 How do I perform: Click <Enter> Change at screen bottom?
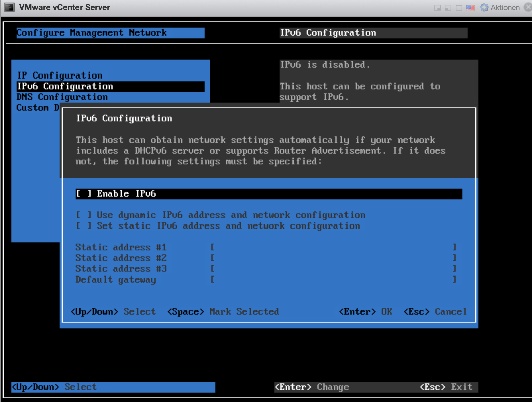(312, 387)
